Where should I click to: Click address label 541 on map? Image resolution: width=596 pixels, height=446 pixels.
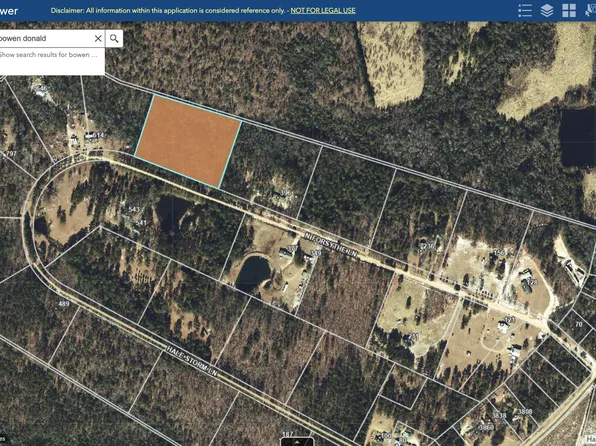[141, 223]
